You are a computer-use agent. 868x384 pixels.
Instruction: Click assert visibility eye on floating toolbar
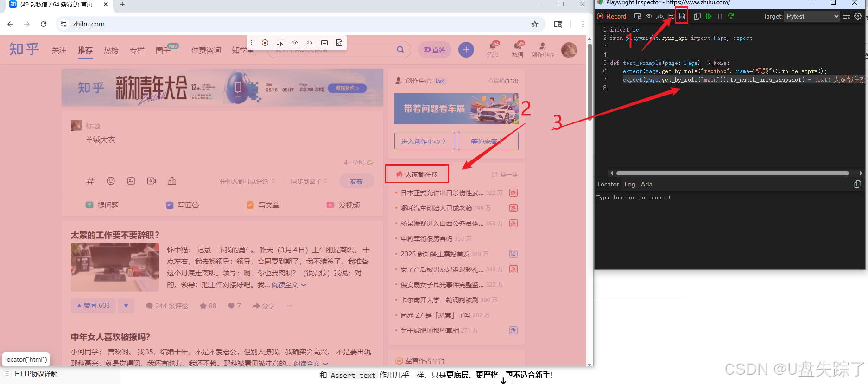[x=295, y=43]
